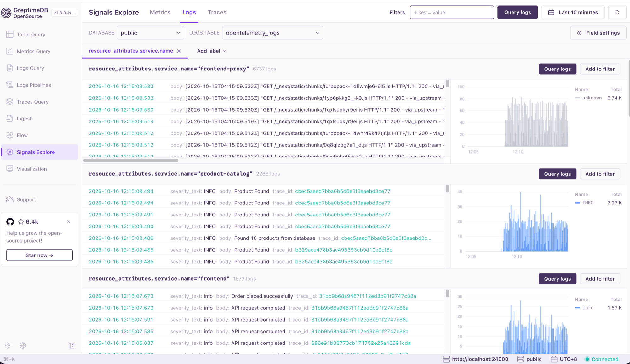Click the Filters key=value input
The height and width of the screenshot is (364, 630).
pos(452,12)
